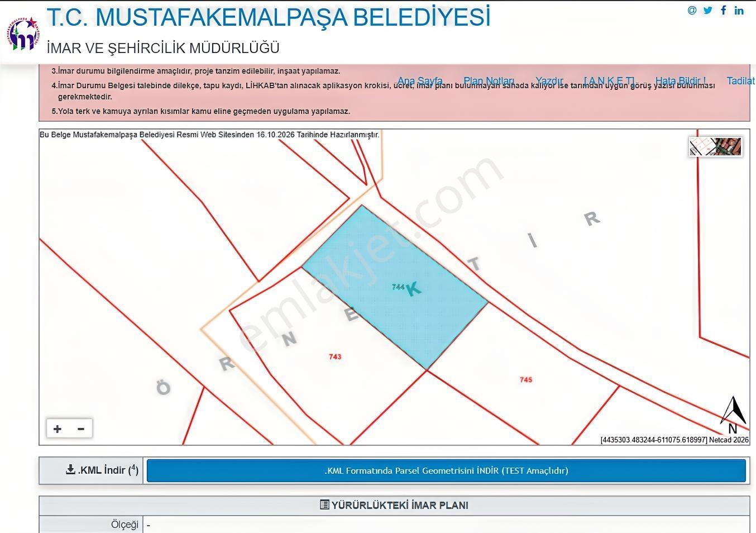Click the .KML İndir download label
The height and width of the screenshot is (533, 756).
[x=102, y=470]
